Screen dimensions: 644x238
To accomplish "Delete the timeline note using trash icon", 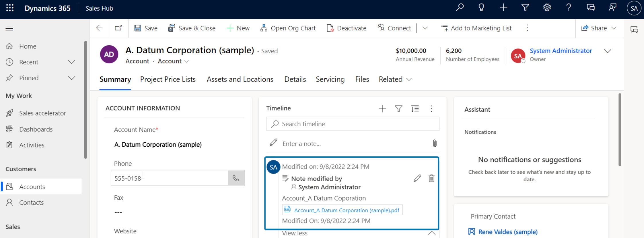I will (x=431, y=178).
